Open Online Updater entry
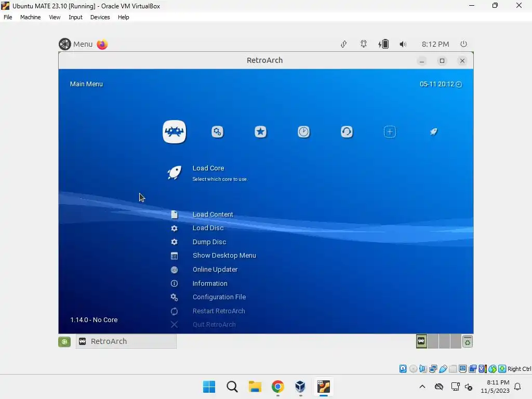The image size is (532, 399). click(x=215, y=270)
